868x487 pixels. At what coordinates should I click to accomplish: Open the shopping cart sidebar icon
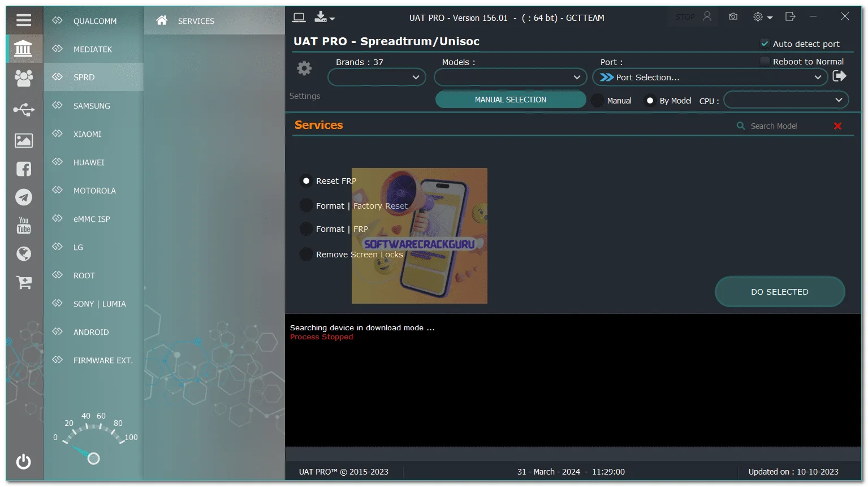(24, 282)
